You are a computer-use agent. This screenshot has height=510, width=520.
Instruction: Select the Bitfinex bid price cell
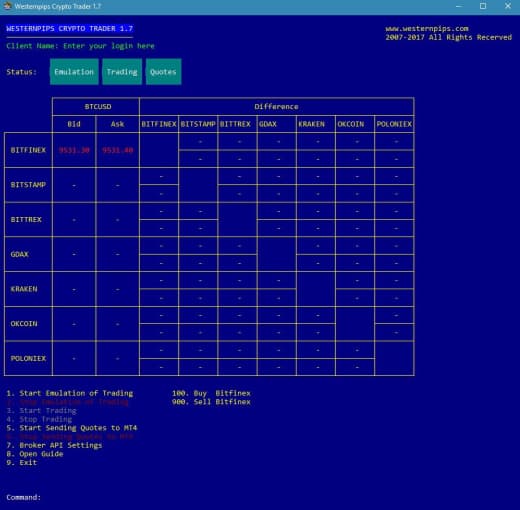click(74, 150)
